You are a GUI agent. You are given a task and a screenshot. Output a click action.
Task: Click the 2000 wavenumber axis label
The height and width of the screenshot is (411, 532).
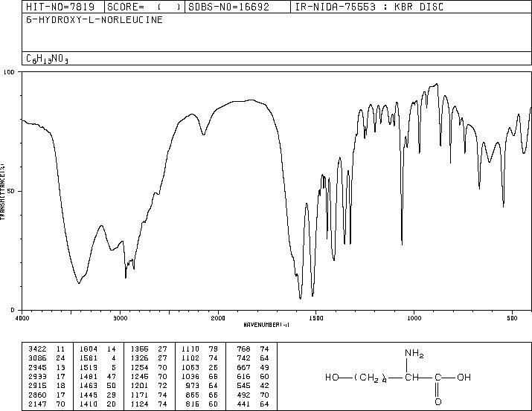pyautogui.click(x=218, y=318)
